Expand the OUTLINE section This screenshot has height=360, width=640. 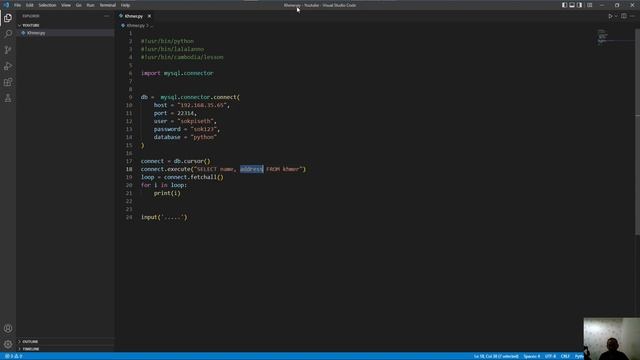coord(65,342)
